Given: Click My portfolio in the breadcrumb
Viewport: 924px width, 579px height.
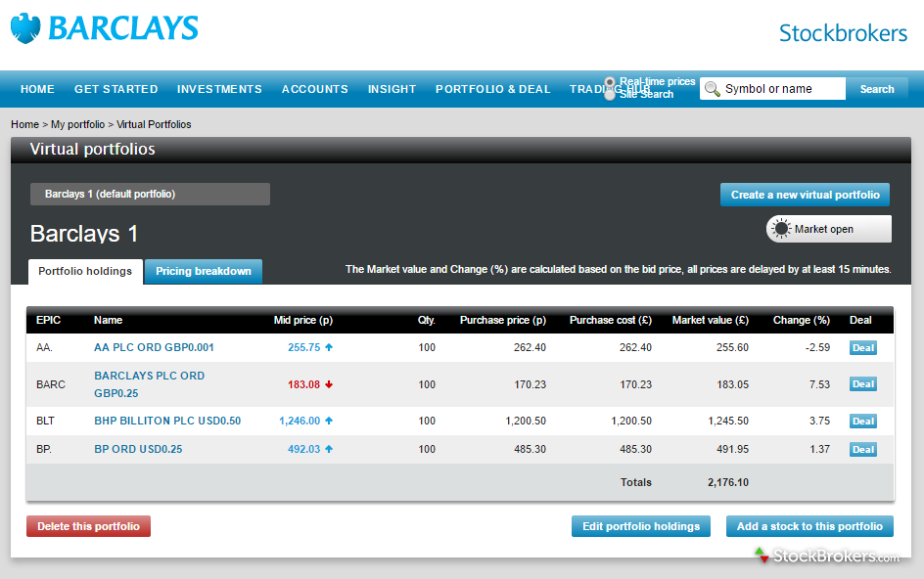Looking at the screenshot, I should click(77, 125).
